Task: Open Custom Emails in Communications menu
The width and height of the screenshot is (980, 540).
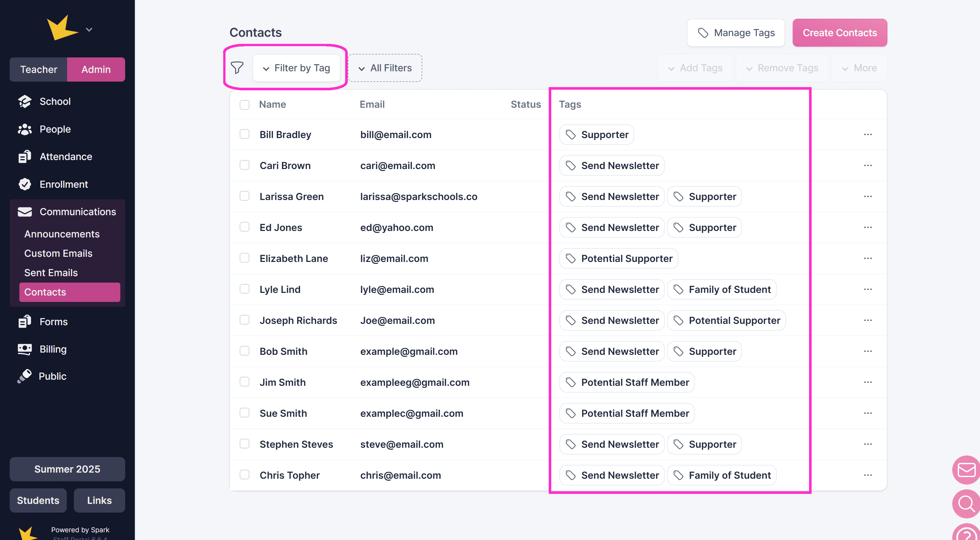Action: (x=58, y=253)
